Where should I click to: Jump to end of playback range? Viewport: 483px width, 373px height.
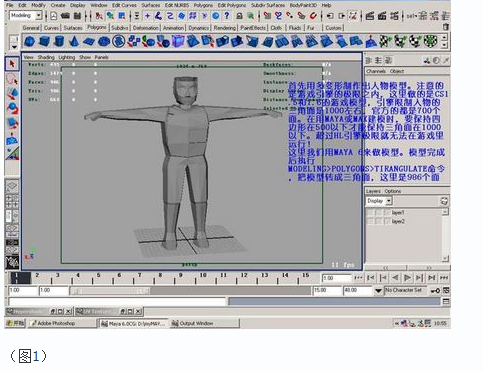[444, 278]
